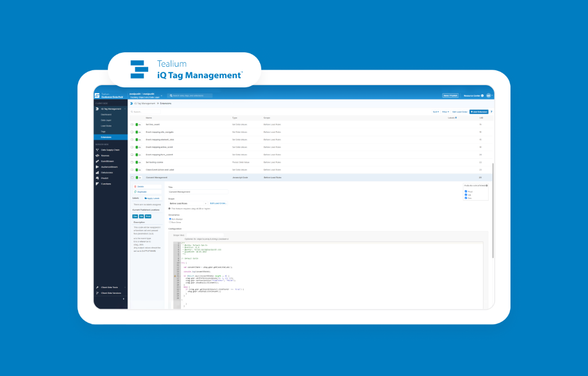Image resolution: width=588 pixels, height=376 pixels.
Task: Click the vertical scrollbar of the extensions page
Action: 493,210
